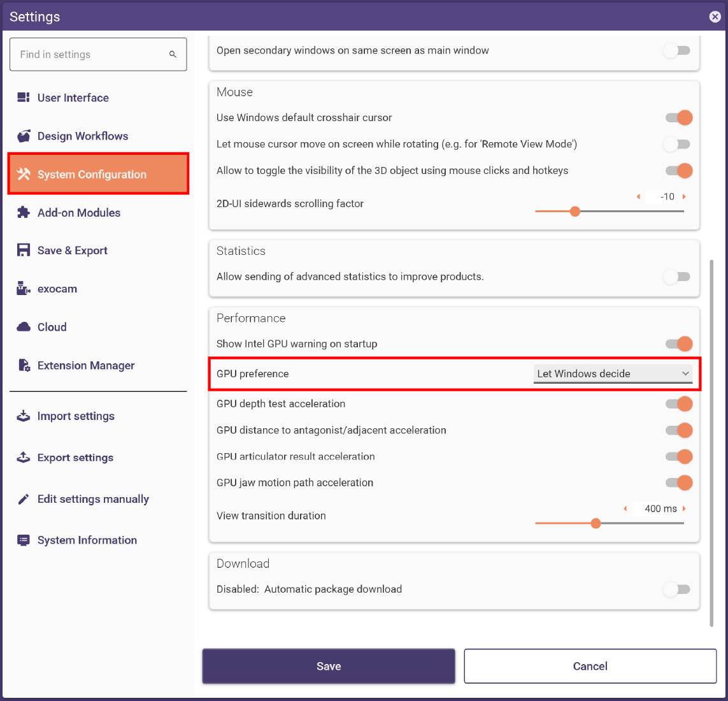Click the Extension Manager icon
The height and width of the screenshot is (701, 728).
24,366
